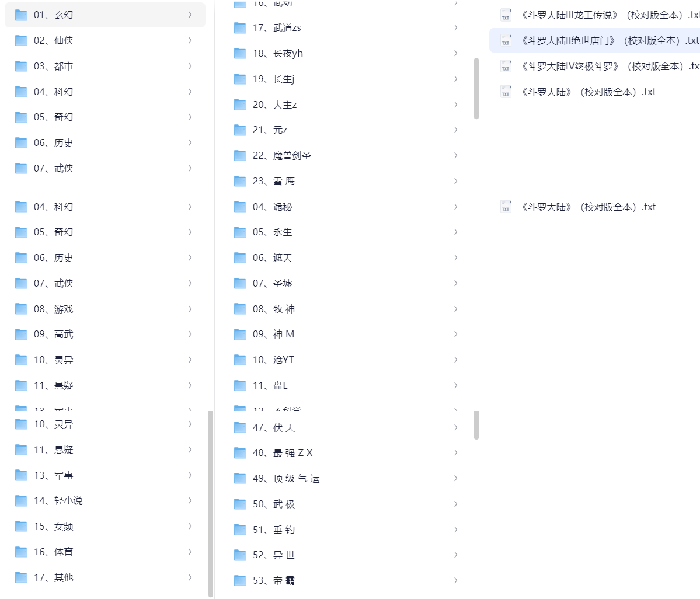Click the folder icon beside 13、军事
This screenshot has width=700, height=599.
coord(21,475)
